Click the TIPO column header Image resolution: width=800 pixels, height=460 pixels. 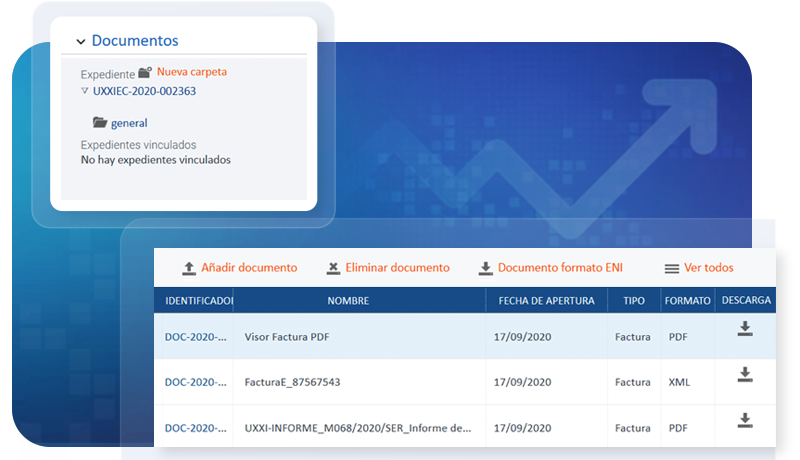click(634, 300)
